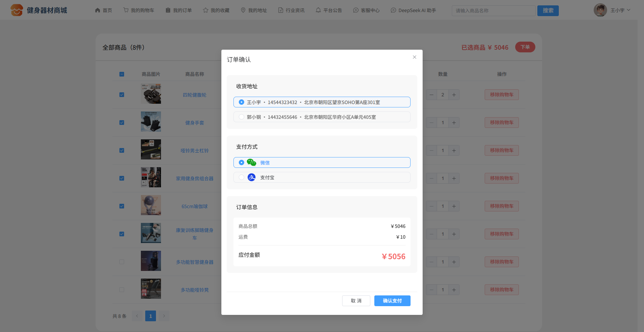Viewport: 644px width, 332px height.
Task: Expand the 王小宇 user dropdown arrow
Action: tap(629, 10)
